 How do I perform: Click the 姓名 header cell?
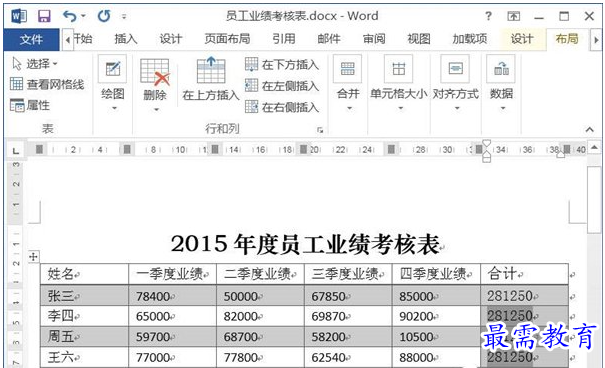[84, 274]
